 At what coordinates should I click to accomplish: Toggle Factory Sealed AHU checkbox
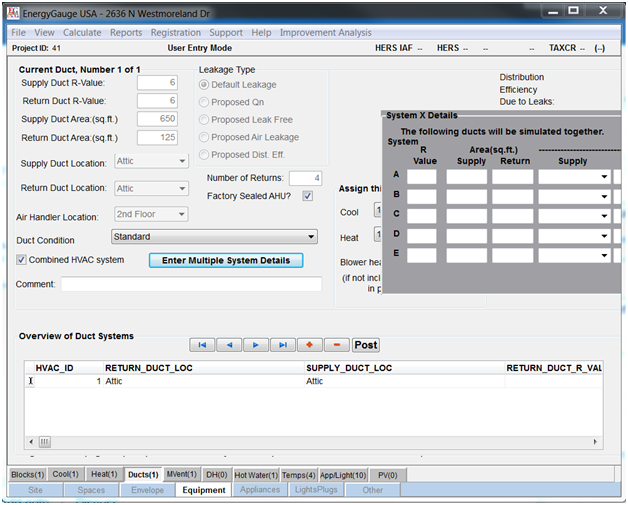pyautogui.click(x=308, y=196)
